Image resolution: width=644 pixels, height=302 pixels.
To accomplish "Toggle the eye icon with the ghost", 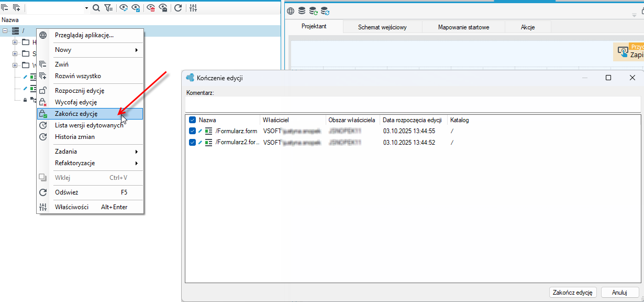I will click(x=163, y=8).
